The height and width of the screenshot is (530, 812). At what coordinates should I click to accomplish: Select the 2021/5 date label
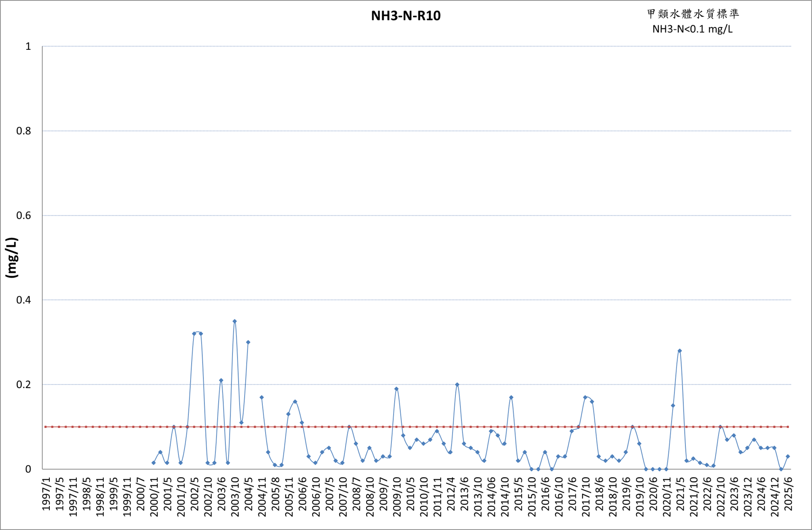[680, 494]
